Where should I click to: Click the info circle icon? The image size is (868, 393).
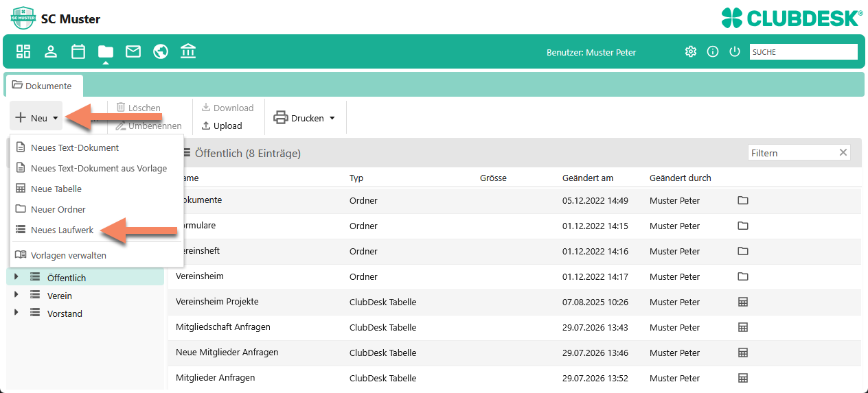[713, 51]
